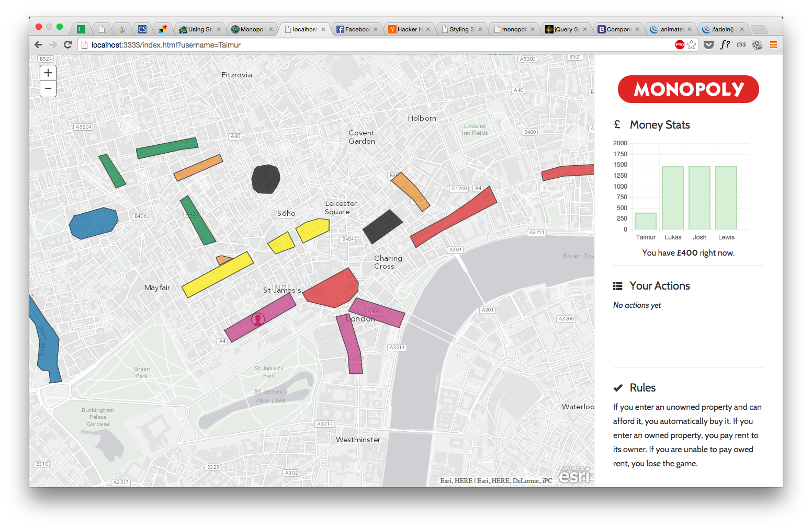This screenshot has height=529, width=812.
Task: Click the Westminster map label
Action: (358, 440)
